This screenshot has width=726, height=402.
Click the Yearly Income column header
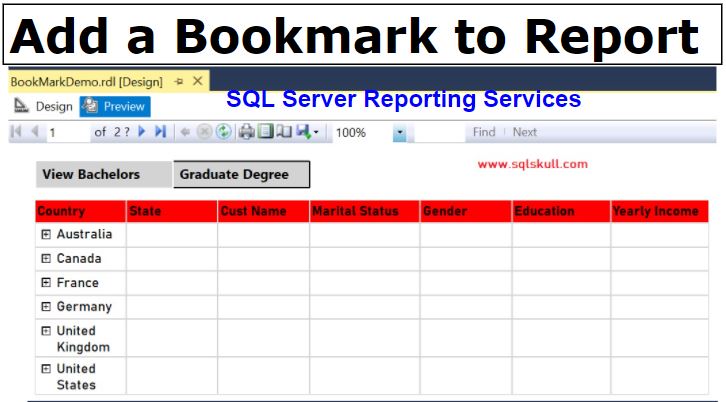click(x=660, y=211)
